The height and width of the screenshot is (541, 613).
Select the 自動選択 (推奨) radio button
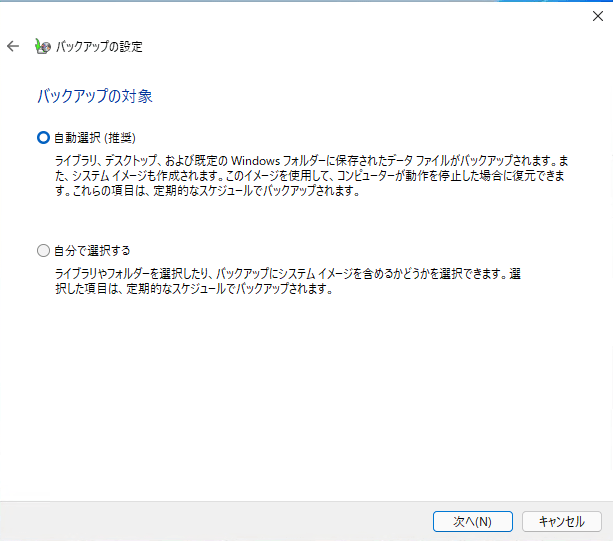tap(43, 138)
